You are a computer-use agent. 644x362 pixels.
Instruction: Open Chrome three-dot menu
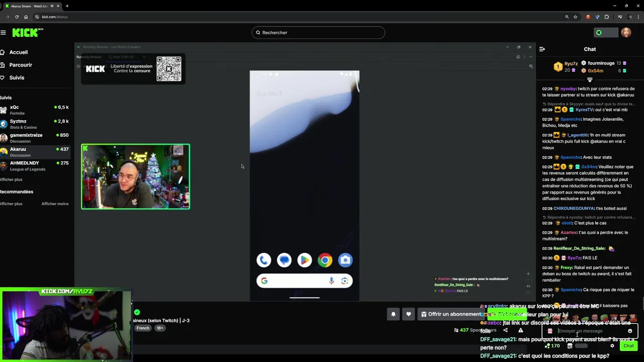[639, 17]
